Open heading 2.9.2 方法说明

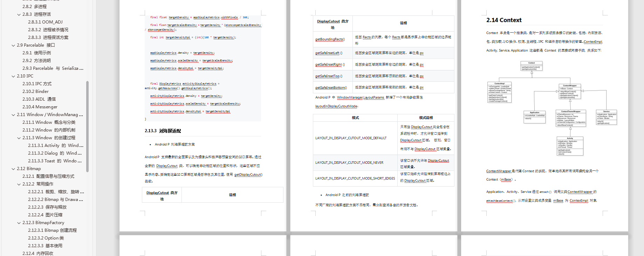(36, 61)
